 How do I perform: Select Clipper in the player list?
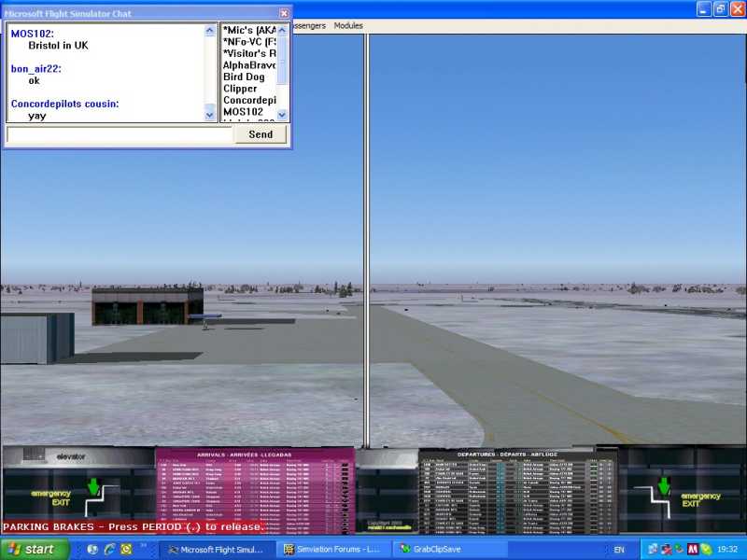click(241, 89)
